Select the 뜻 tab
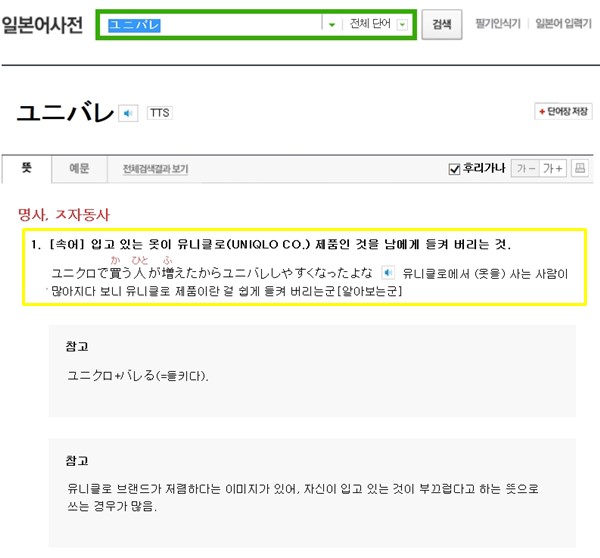Viewport: 600px width, 558px height. [27, 170]
